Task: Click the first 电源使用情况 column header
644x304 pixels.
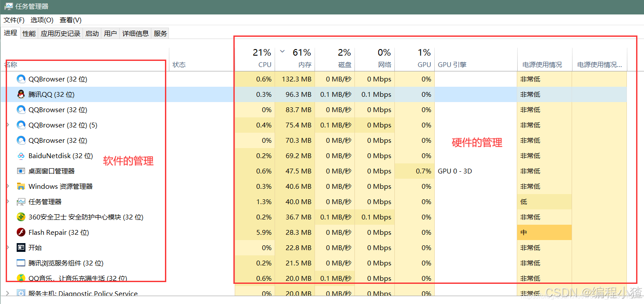Action: click(x=544, y=59)
